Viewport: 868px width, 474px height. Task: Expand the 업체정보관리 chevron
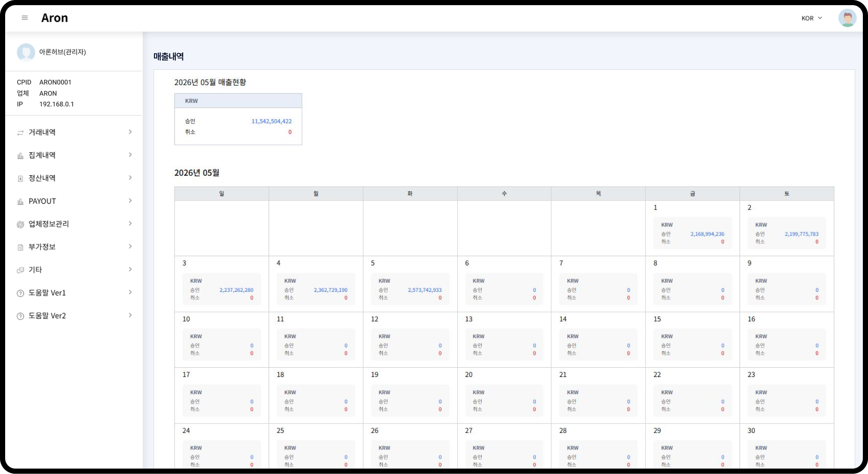(130, 223)
